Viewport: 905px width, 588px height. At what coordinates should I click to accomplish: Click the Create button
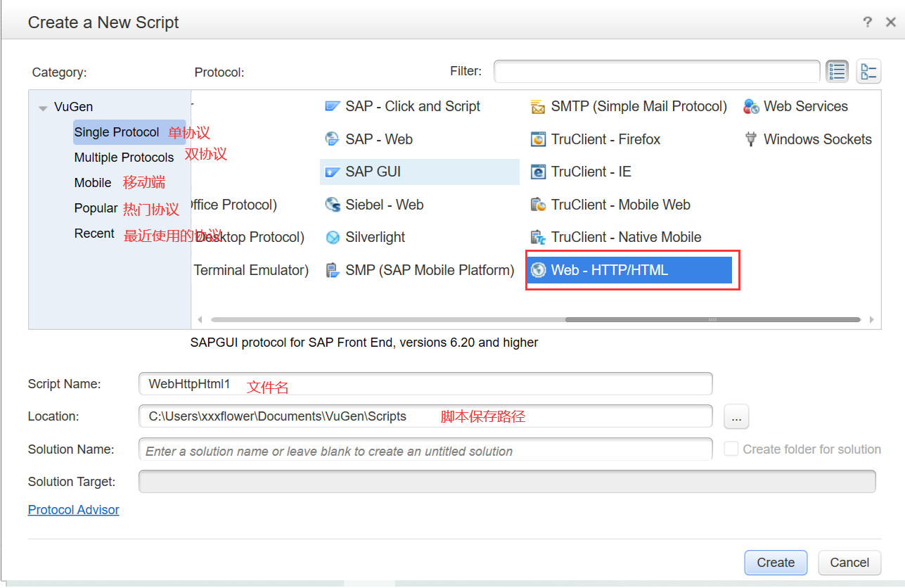point(776,563)
